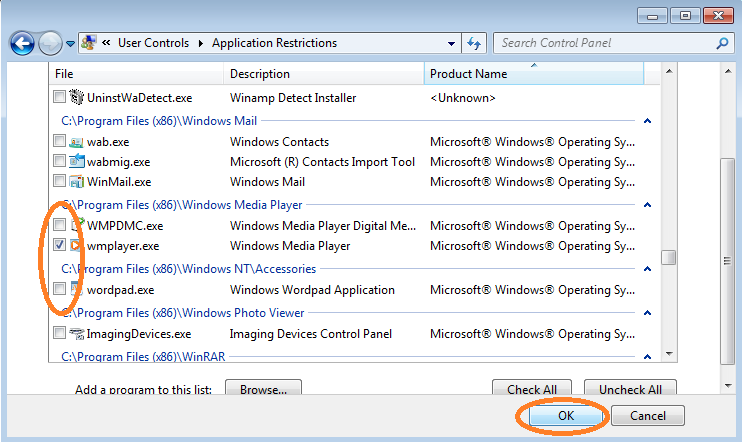Click the UninstWaDetect.exe installer icon
Viewport: 742px width, 442px height.
pos(76,97)
